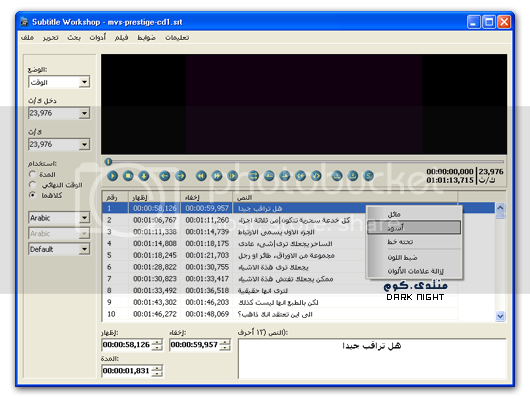Click the show time spinner arrows
This screenshot has width=530, height=399.
pos(158,345)
